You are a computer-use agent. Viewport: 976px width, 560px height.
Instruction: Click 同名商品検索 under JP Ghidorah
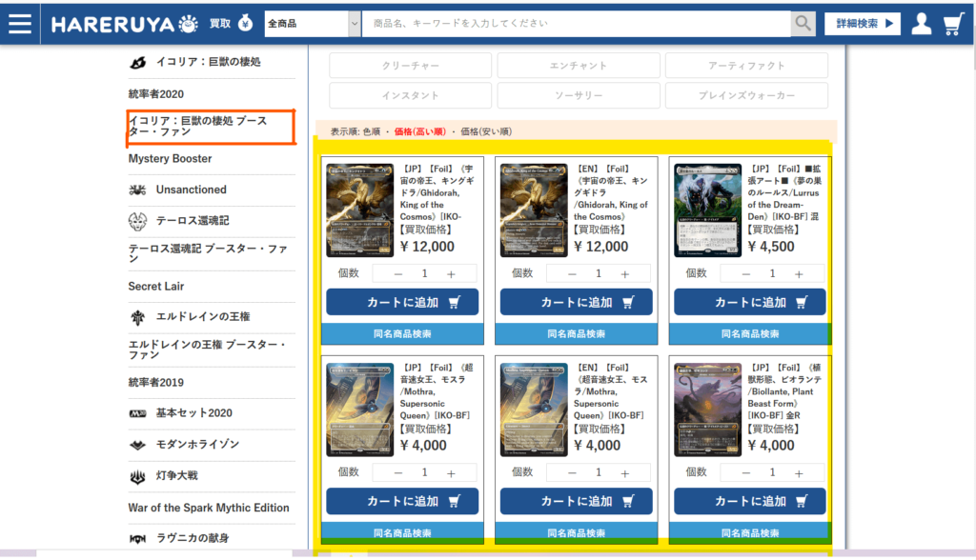402,333
